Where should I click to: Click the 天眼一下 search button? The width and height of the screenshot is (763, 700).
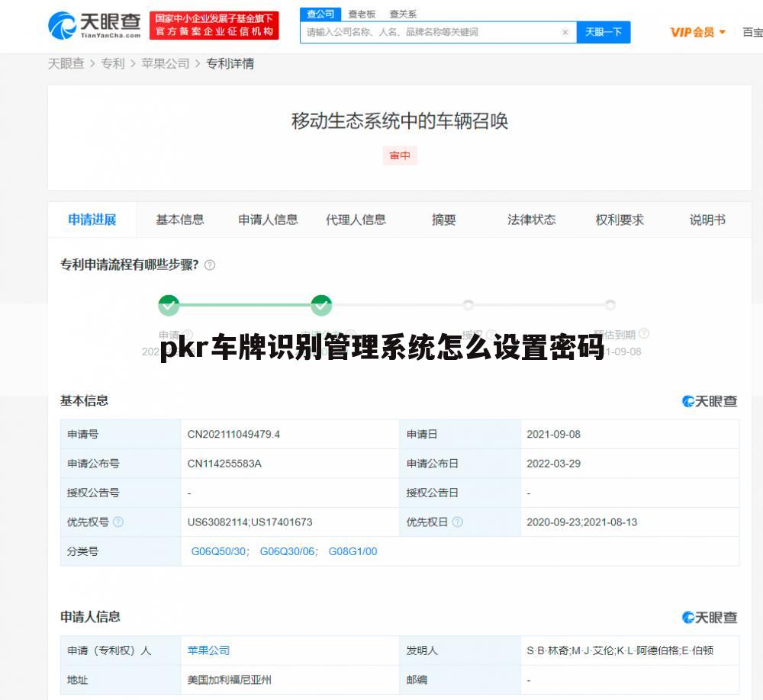pyautogui.click(x=604, y=32)
